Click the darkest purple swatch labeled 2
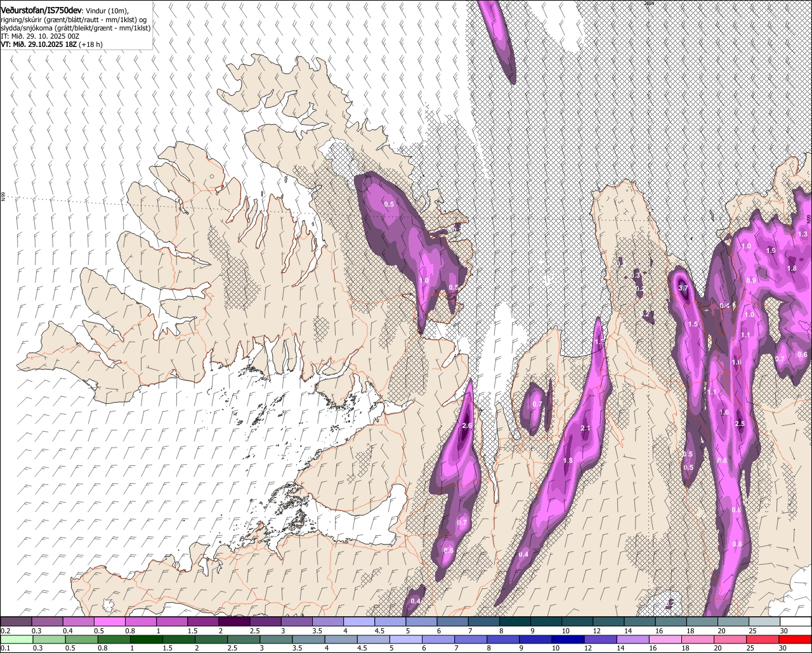The image size is (812, 653). (235, 622)
